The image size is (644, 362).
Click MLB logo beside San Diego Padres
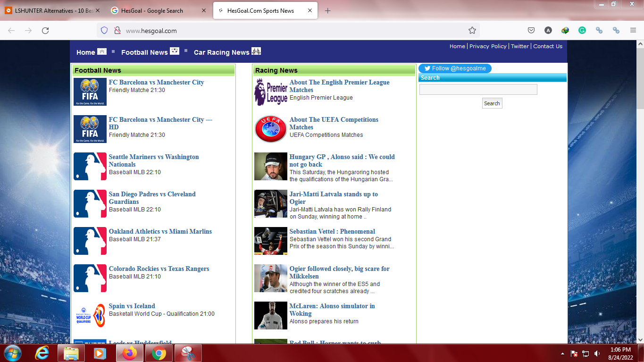pos(90,203)
